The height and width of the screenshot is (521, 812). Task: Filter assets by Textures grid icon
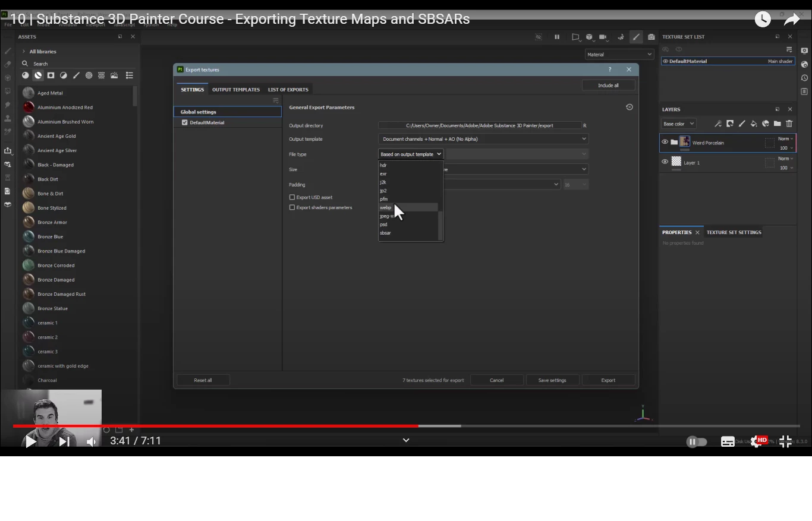(x=102, y=75)
